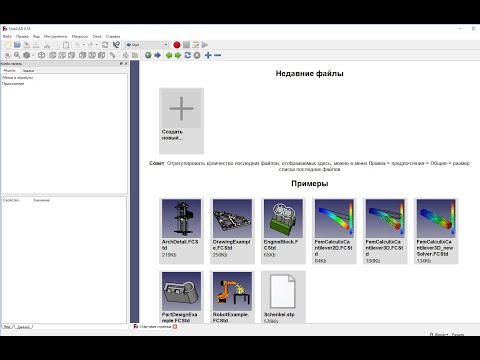This screenshot has height=360, width=480.
Task: Click the cut scissors icon
Action: pos(47,45)
